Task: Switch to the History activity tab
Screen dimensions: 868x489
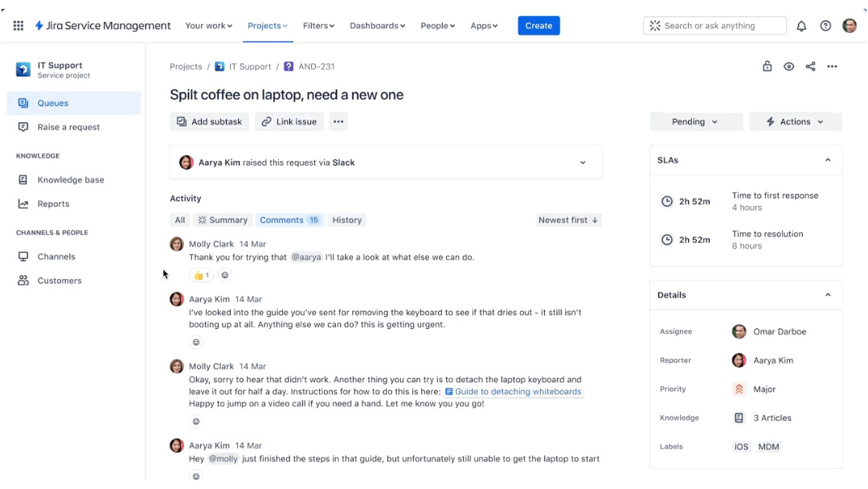Action: [347, 220]
